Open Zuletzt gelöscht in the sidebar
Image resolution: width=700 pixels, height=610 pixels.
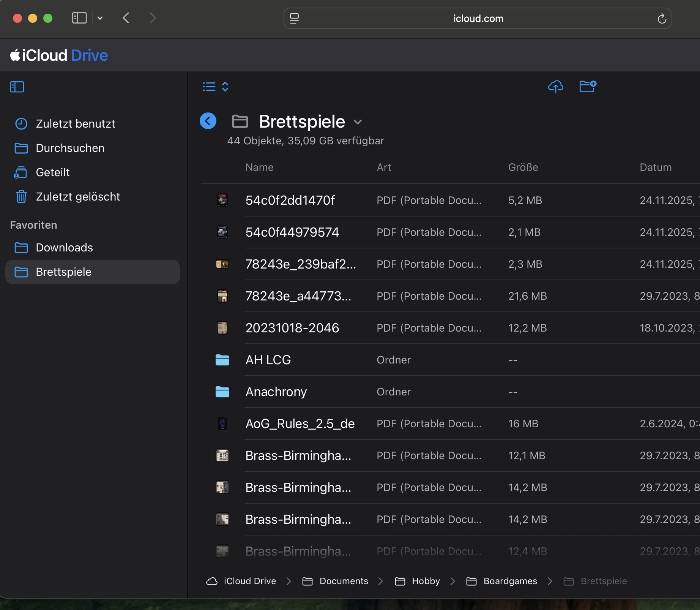[x=77, y=197]
